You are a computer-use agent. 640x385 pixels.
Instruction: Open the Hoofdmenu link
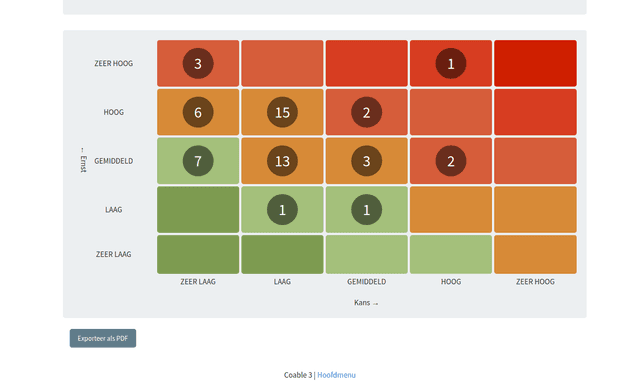coord(336,375)
